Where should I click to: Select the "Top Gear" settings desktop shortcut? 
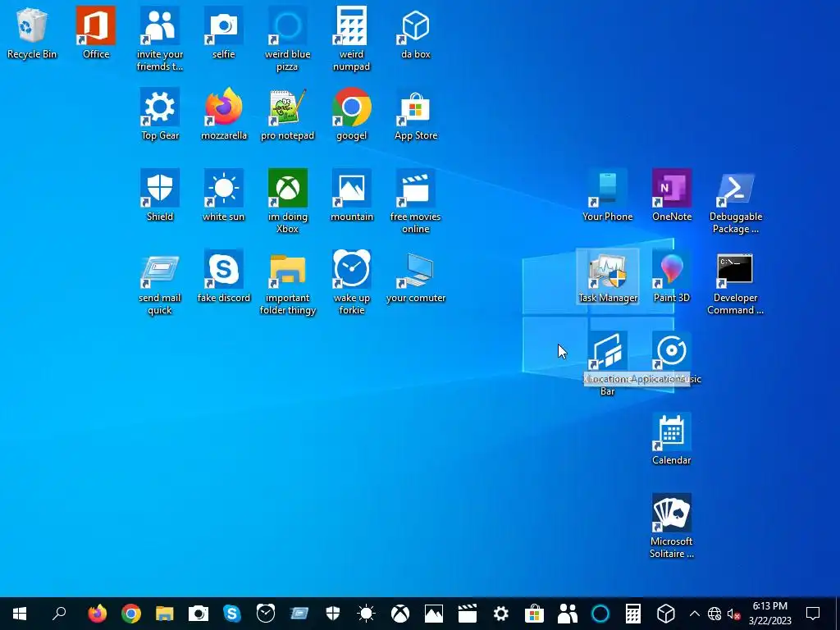pos(160,114)
